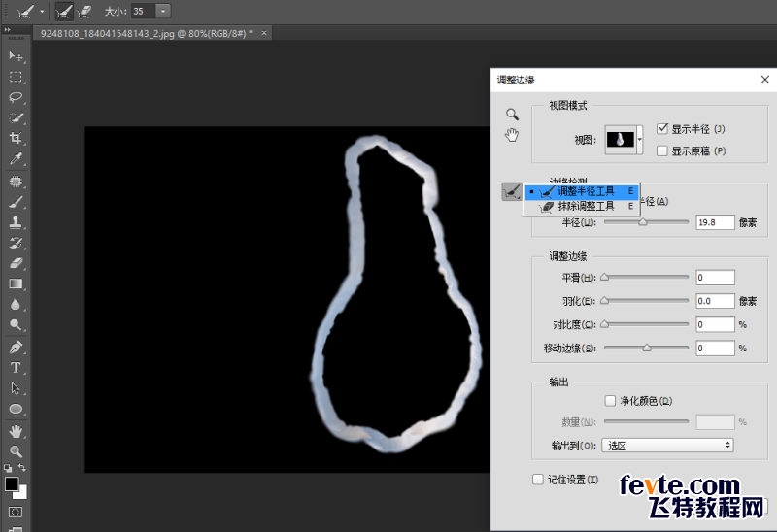Reset default foreground and background colors
Screen dimensions: 777x532
8,468
